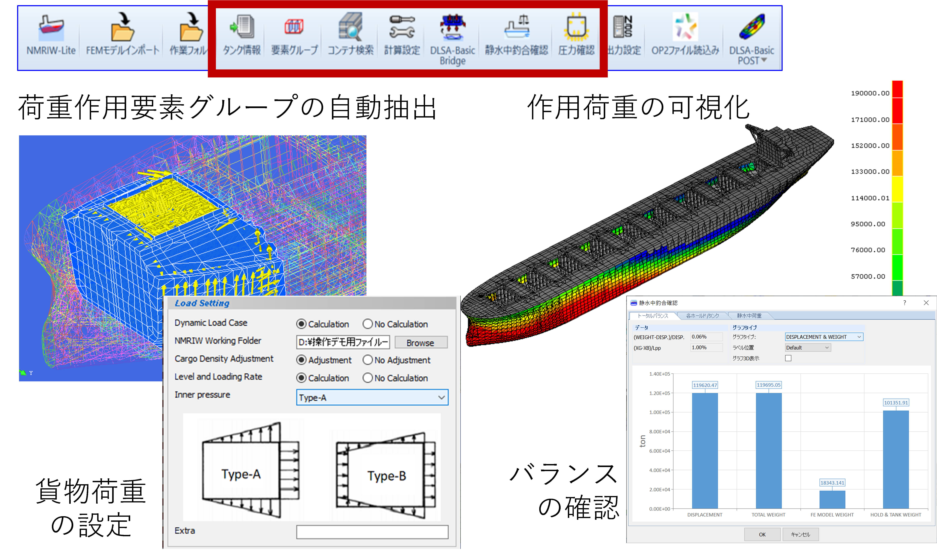Click the HOLD & TANK WEIGHT bar
Screen dimensions: 937x560
896,460
